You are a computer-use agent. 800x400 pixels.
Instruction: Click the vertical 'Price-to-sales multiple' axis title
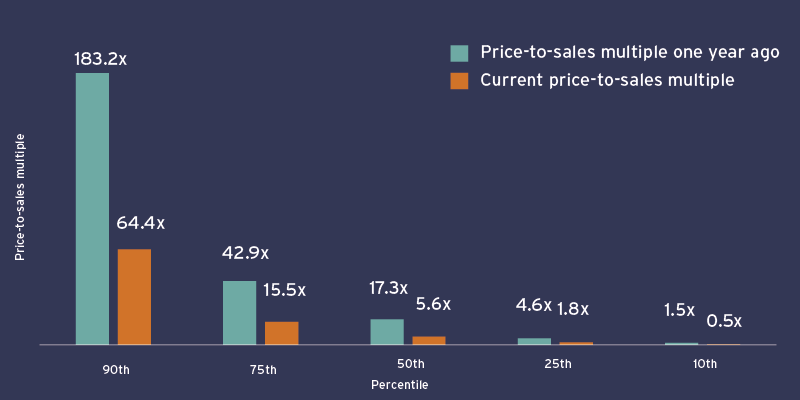(x=19, y=196)
